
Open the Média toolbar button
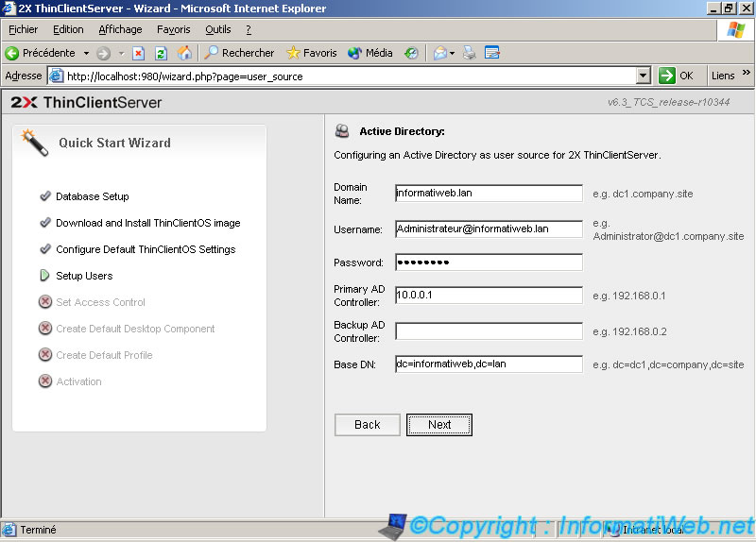(369, 53)
